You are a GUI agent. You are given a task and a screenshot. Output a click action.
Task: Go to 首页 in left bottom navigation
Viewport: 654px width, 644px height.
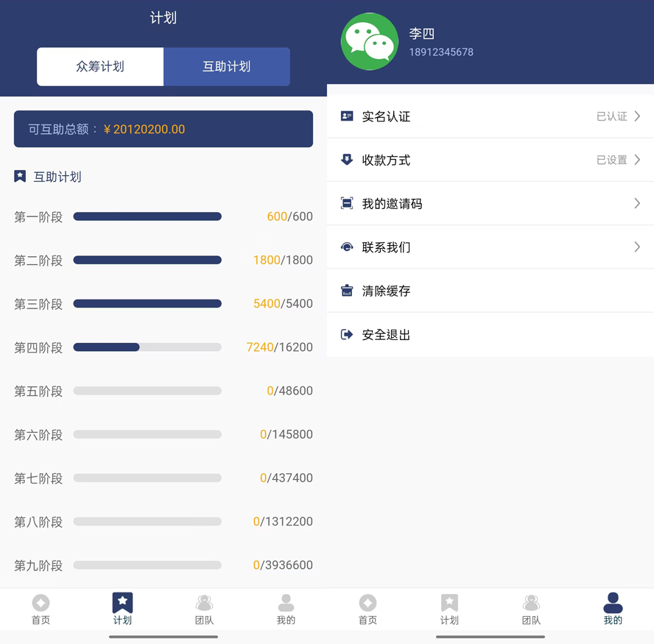[41, 609]
